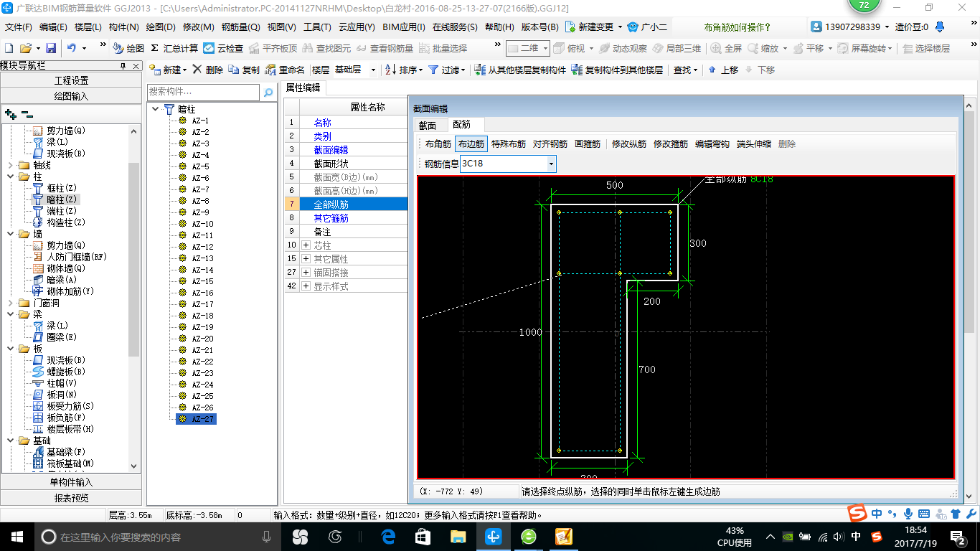Collapse the 柱 tree node
The image size is (980, 551).
coord(10,176)
